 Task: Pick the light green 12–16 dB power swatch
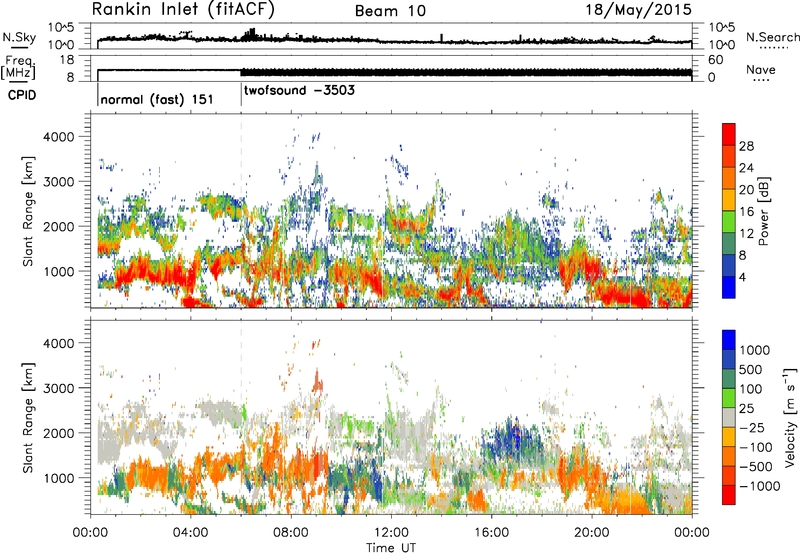tap(729, 222)
